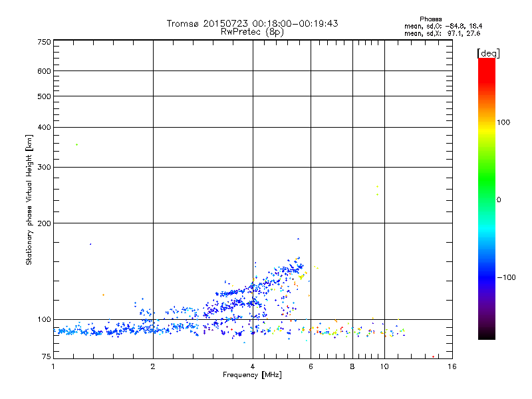Click the subtitle 'RwPretec (8p)'
532x399 pixels.
point(252,32)
